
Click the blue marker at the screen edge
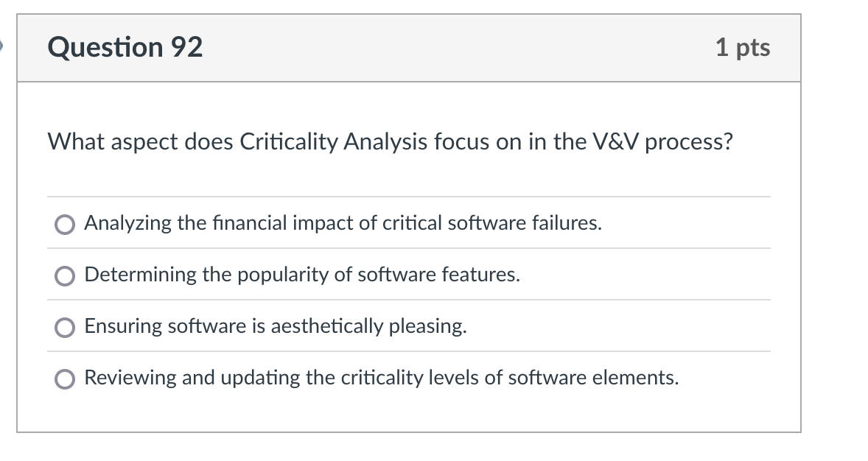click(2, 44)
